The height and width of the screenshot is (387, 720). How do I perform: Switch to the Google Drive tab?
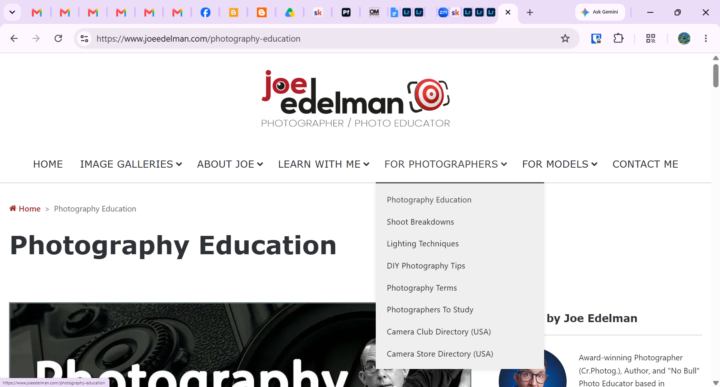[289, 12]
